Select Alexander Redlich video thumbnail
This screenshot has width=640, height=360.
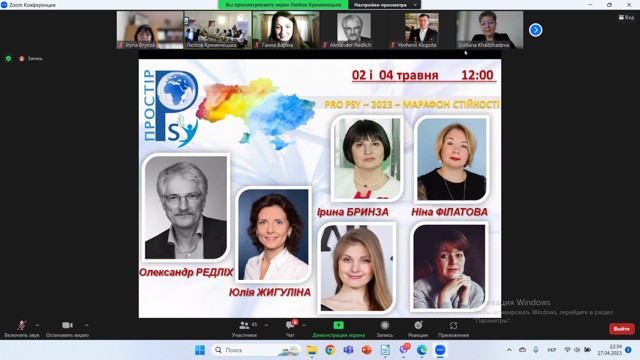click(354, 30)
